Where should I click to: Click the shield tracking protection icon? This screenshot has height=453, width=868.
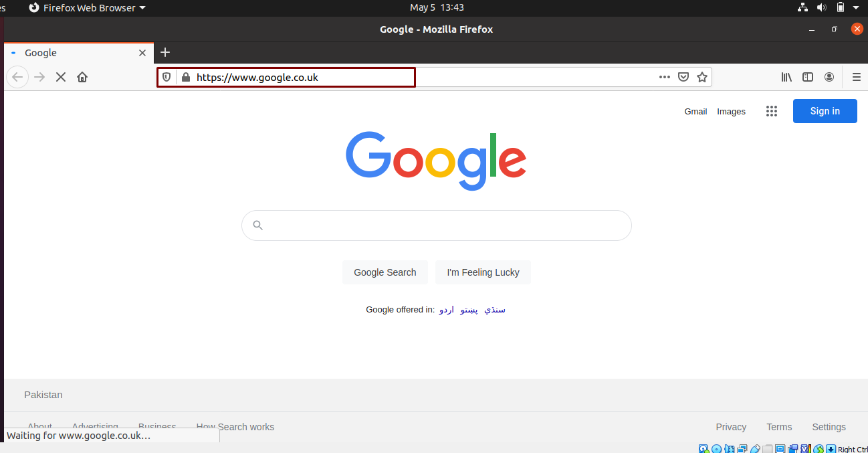tap(166, 77)
